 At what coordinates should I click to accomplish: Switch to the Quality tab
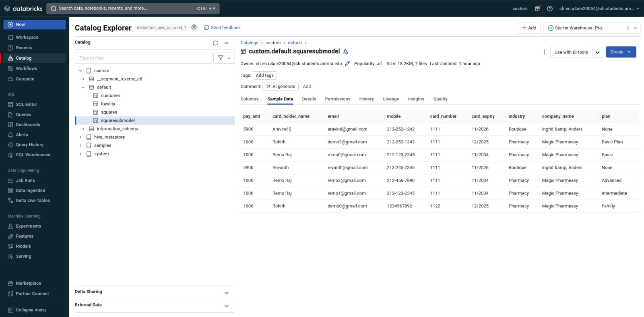point(440,99)
